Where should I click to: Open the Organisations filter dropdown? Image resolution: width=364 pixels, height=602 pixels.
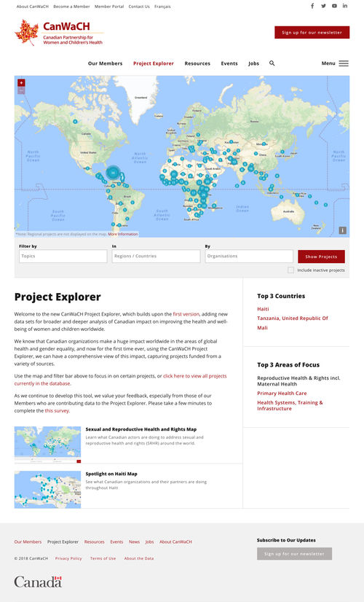click(x=249, y=257)
